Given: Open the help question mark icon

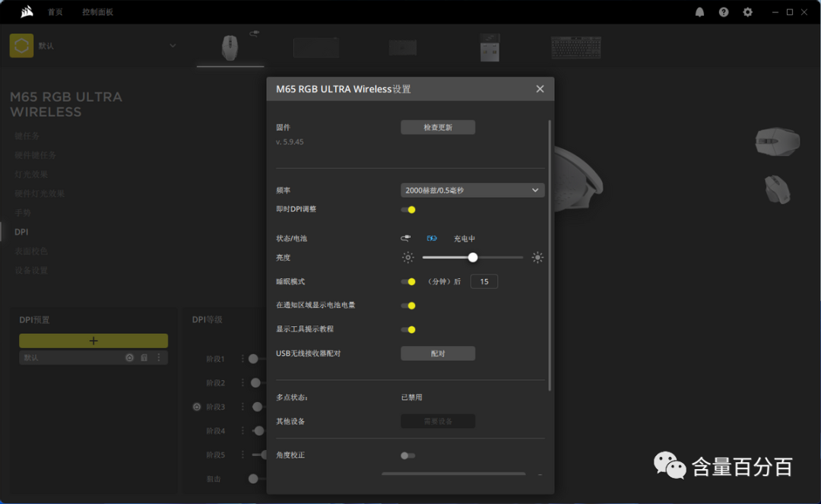Looking at the screenshot, I should [724, 12].
